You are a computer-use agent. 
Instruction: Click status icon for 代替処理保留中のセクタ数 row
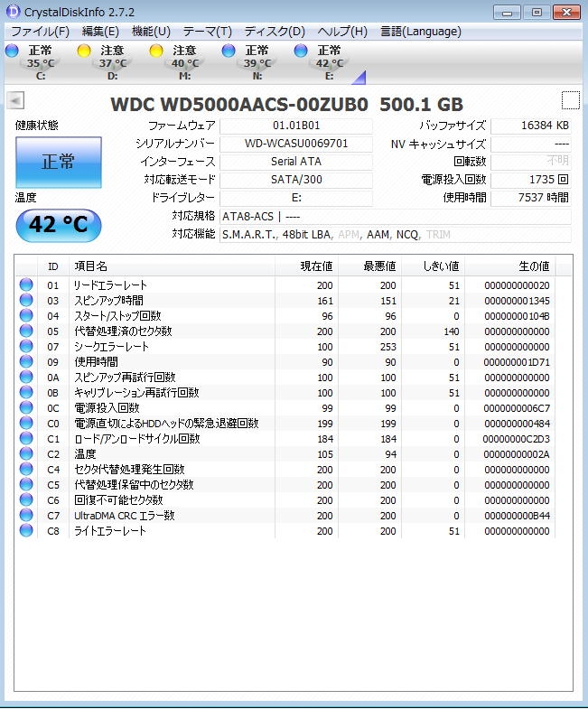(26, 484)
